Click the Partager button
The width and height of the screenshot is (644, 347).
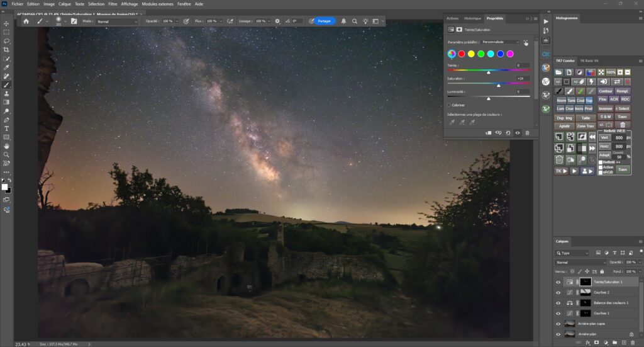coord(324,21)
